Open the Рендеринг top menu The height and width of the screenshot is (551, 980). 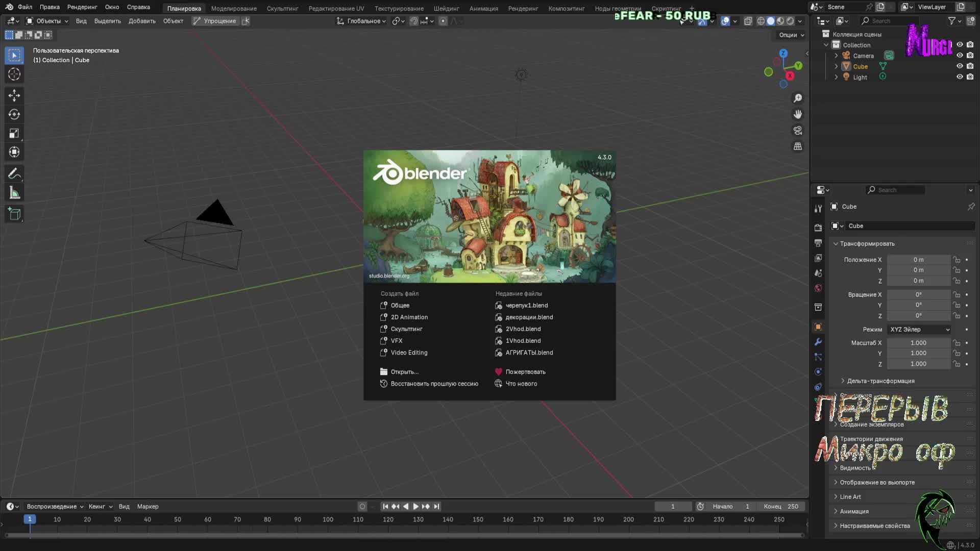tap(82, 7)
